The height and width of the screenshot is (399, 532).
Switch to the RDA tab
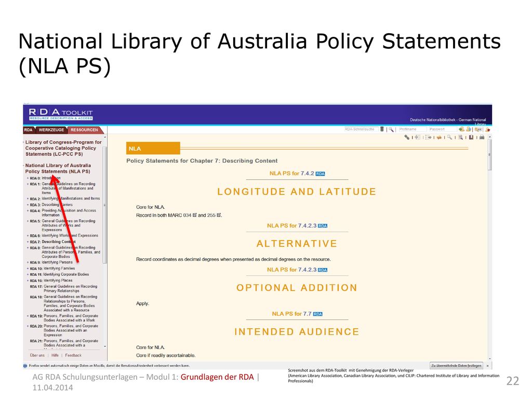[29, 130]
